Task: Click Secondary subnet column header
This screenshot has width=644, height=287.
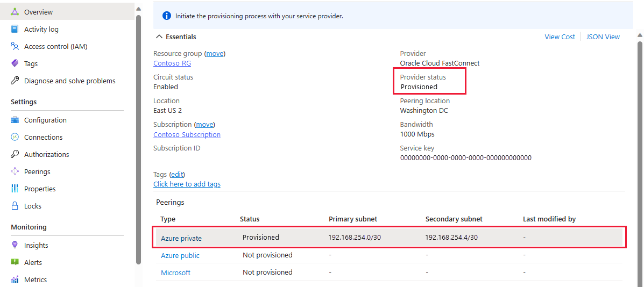Action: pyautogui.click(x=454, y=219)
